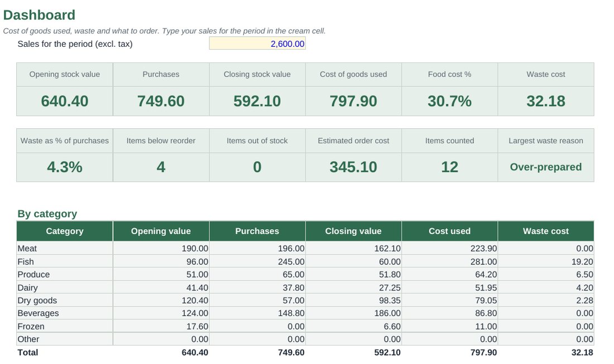Select the Items out of stock label
614x364 pixels.
257,141
